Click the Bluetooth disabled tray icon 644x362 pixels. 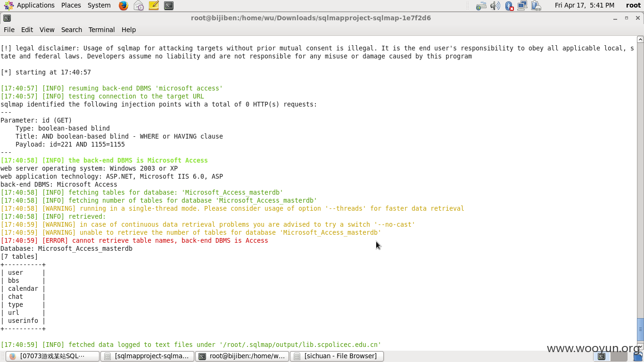tap(509, 6)
